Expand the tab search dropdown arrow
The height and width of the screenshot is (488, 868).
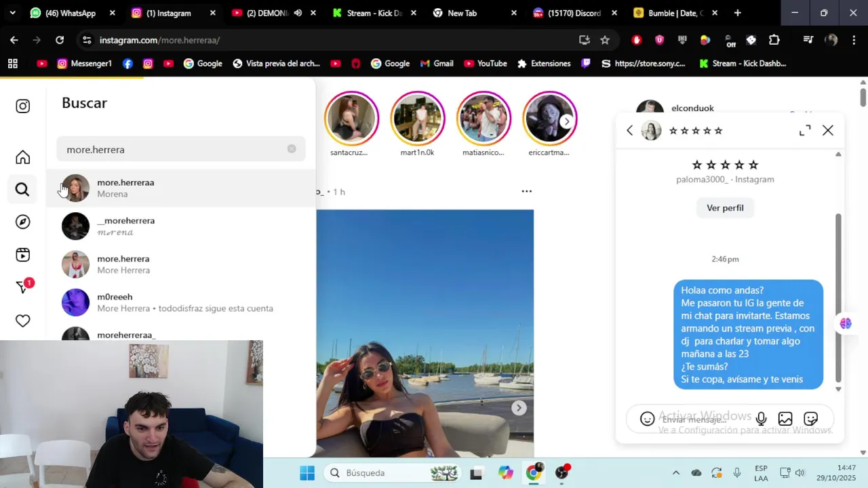point(12,13)
